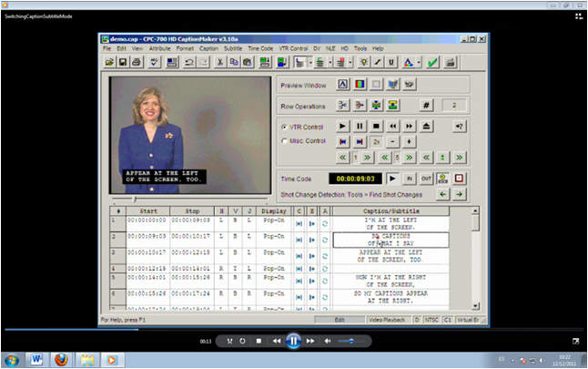This screenshot has height=369, width=588.
Task: Click the OUT time code button
Action: click(x=426, y=179)
